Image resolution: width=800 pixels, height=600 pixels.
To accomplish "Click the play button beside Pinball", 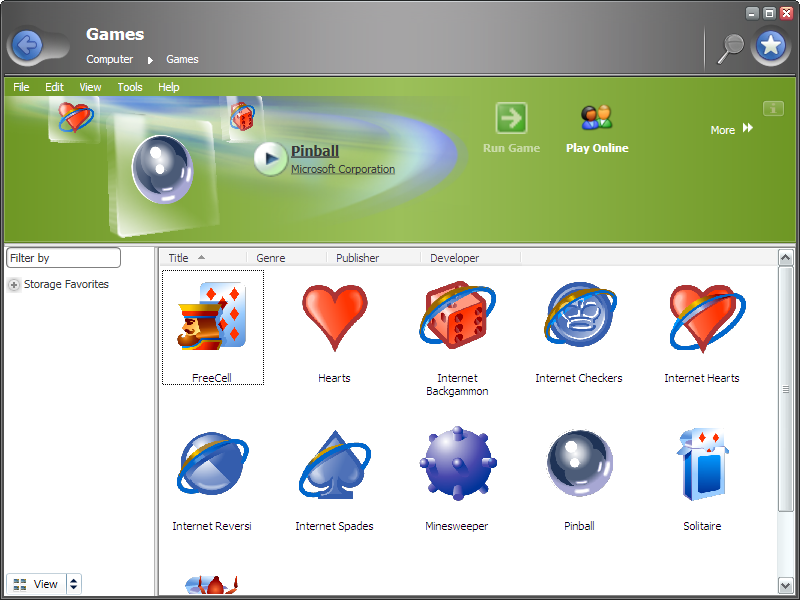I will coord(270,159).
